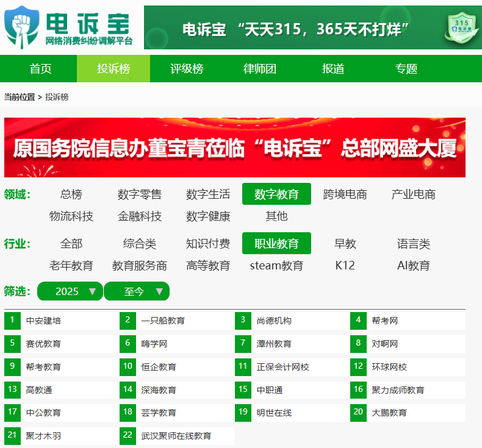Filter industry by 语言类
Screen dimensions: 482x448
tap(414, 243)
